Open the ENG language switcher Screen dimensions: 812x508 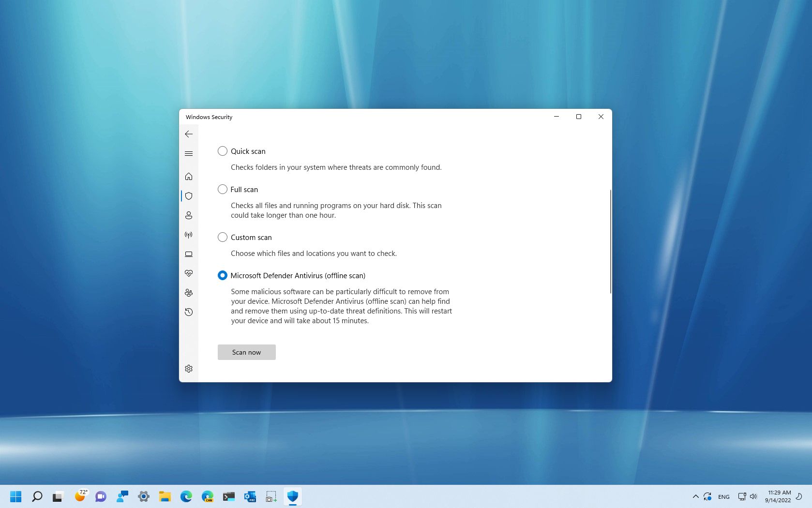(724, 497)
